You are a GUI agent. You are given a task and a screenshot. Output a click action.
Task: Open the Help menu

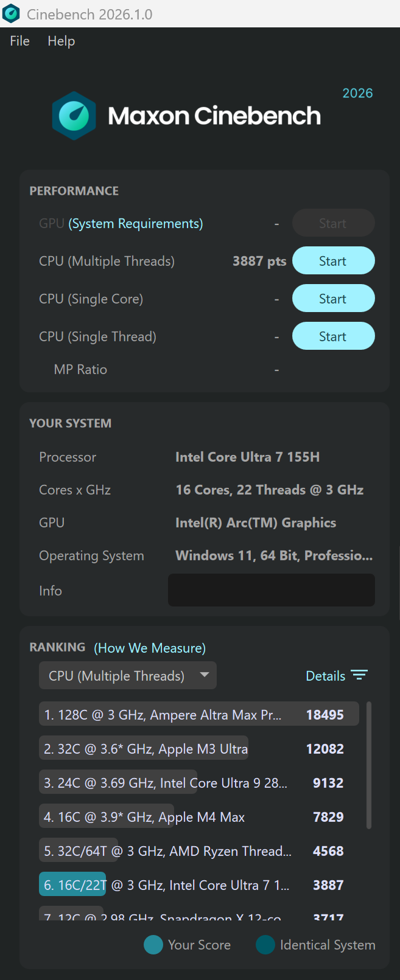[61, 41]
